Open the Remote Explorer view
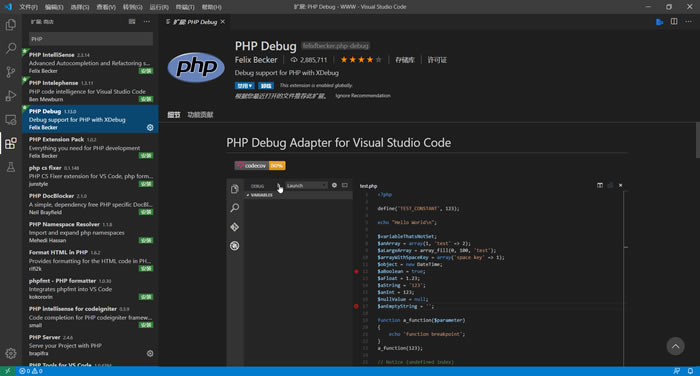Viewport: 700px width, 376px height. click(x=11, y=119)
